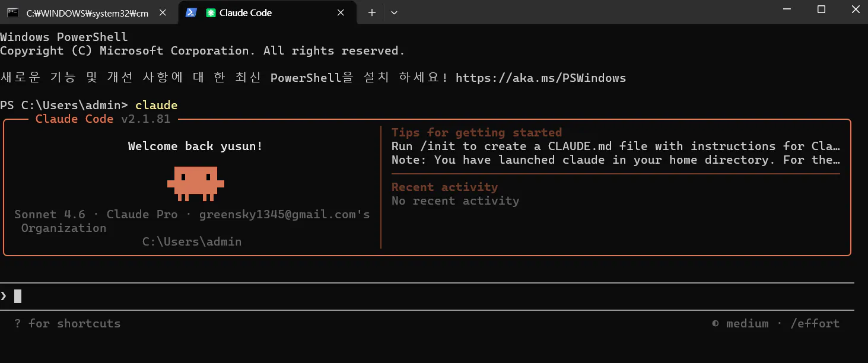The image size is (868, 363).
Task: Click the blue PowerShell icon on the Claude Code tab
Action: coord(190,12)
